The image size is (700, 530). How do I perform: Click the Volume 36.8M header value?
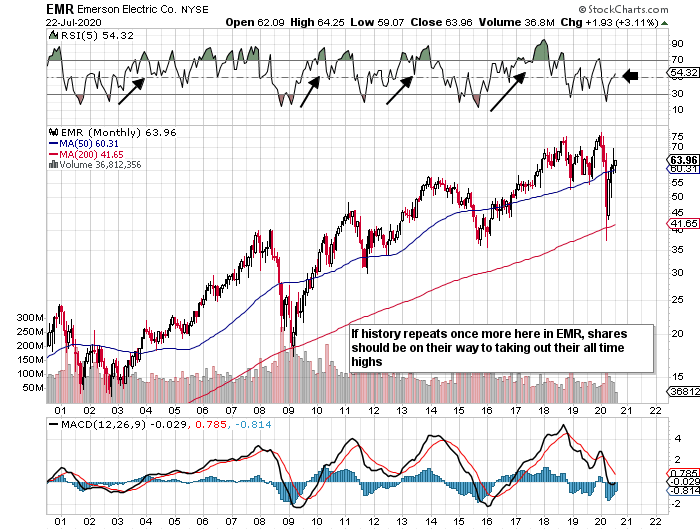(x=517, y=22)
